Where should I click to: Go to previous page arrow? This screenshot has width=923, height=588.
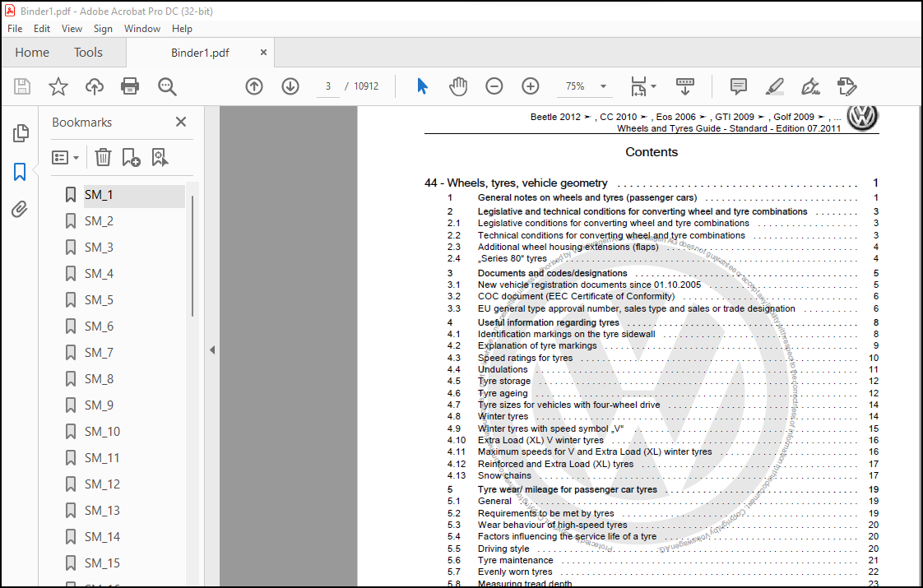(253, 86)
